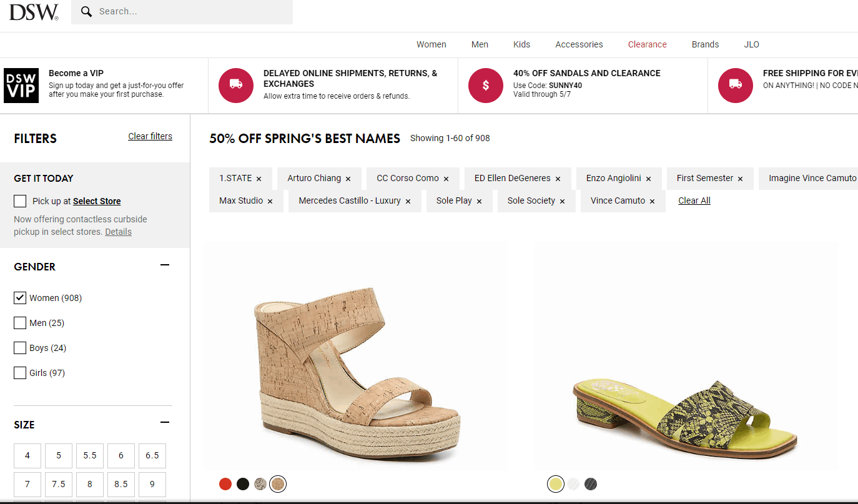
Task: Select size 6
Action: (x=121, y=456)
